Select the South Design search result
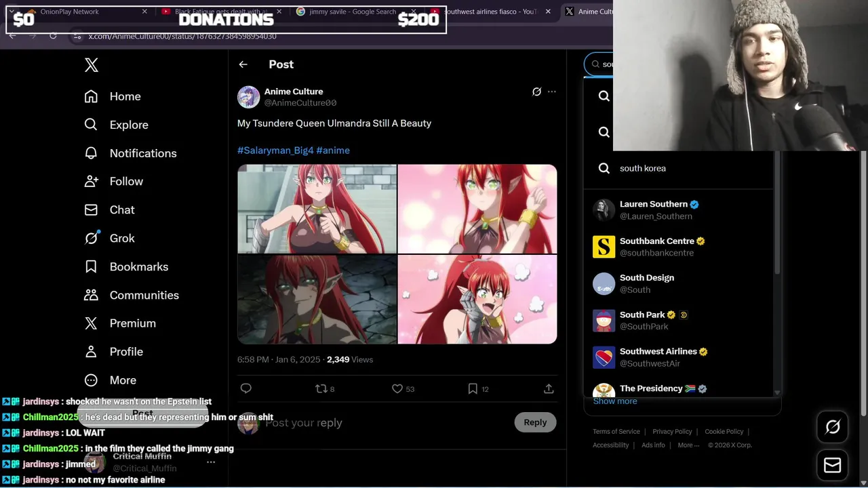The height and width of the screenshot is (488, 868). point(678,283)
